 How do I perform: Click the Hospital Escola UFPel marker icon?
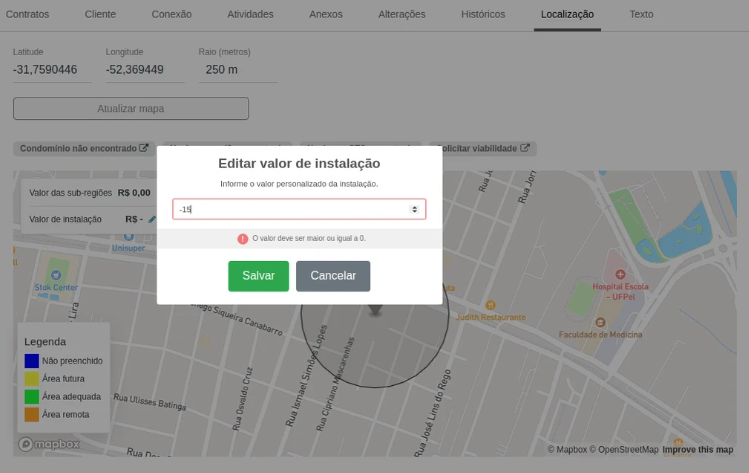621,274
